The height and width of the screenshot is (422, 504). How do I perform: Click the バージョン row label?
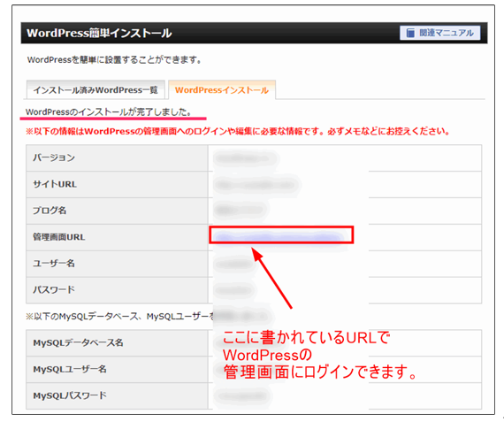54,157
